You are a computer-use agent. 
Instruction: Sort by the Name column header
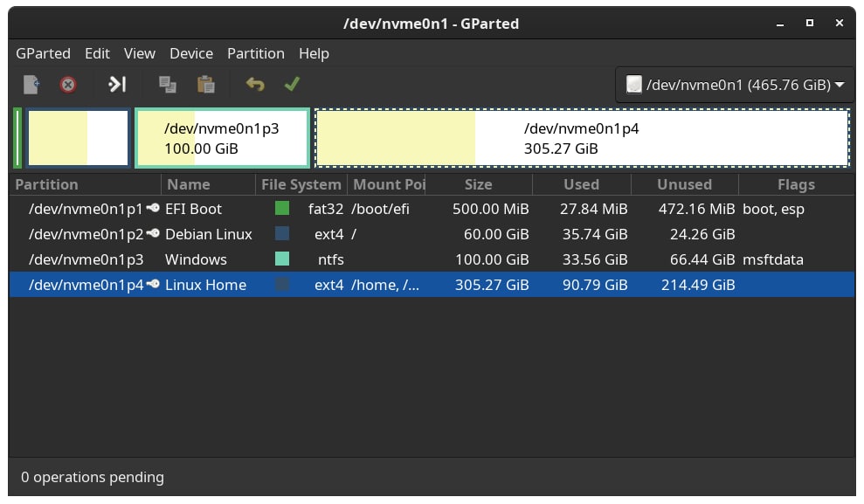208,184
